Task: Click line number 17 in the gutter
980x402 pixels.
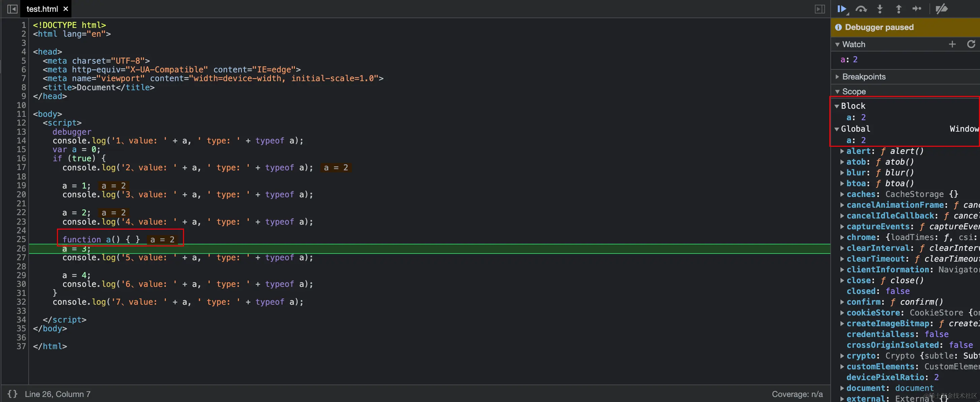Action: (21, 167)
